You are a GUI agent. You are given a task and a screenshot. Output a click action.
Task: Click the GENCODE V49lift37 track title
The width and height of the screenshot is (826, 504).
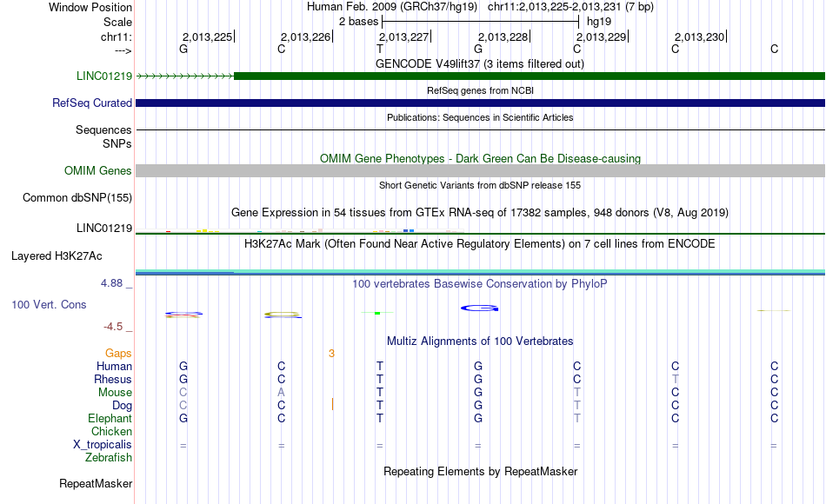pos(479,63)
